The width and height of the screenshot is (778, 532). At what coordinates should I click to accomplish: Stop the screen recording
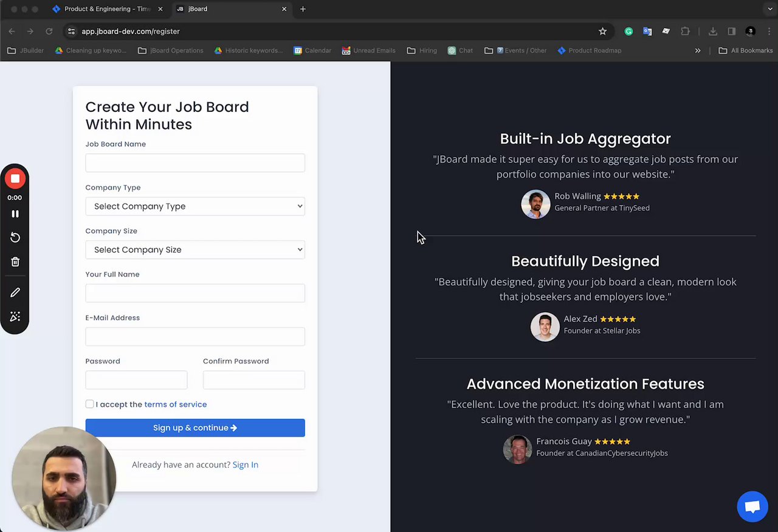pos(15,179)
